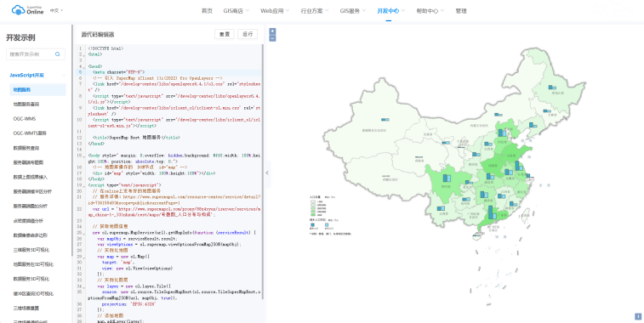This screenshot has height=323, width=644.
Task: Open the 帮助中心 dropdown menu
Action: 430,11
